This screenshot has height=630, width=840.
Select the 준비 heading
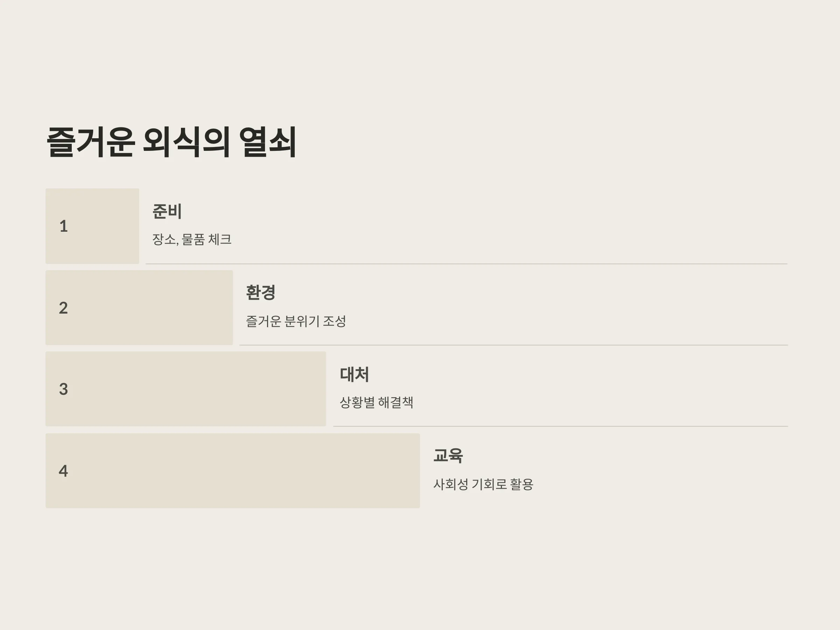tap(167, 211)
